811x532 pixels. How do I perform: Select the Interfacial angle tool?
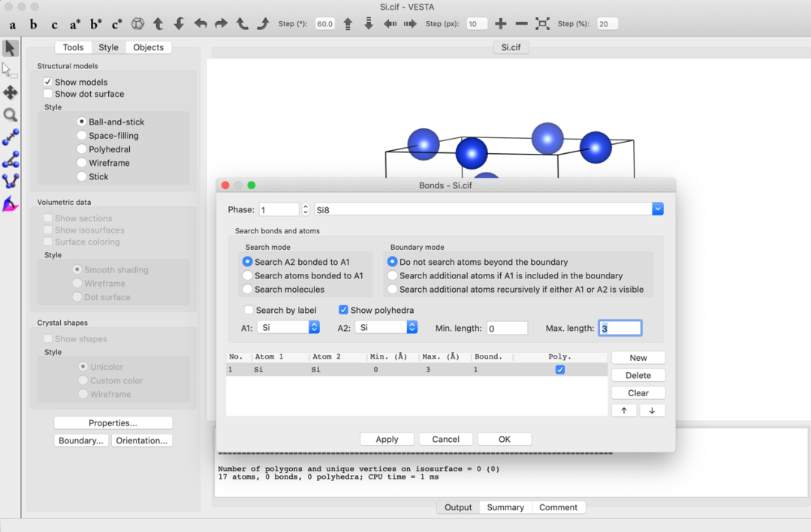pos(10,203)
